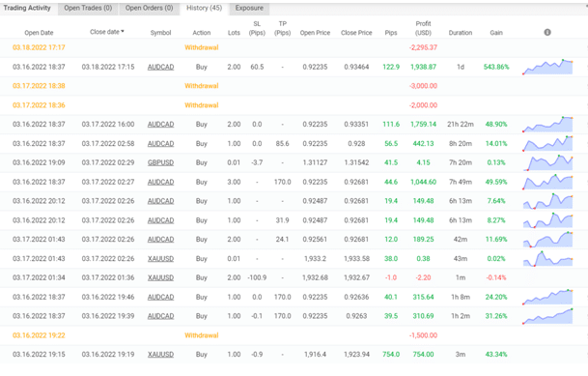Click the Withdrawal entry dated 03.18.2022 17:17

(x=202, y=47)
